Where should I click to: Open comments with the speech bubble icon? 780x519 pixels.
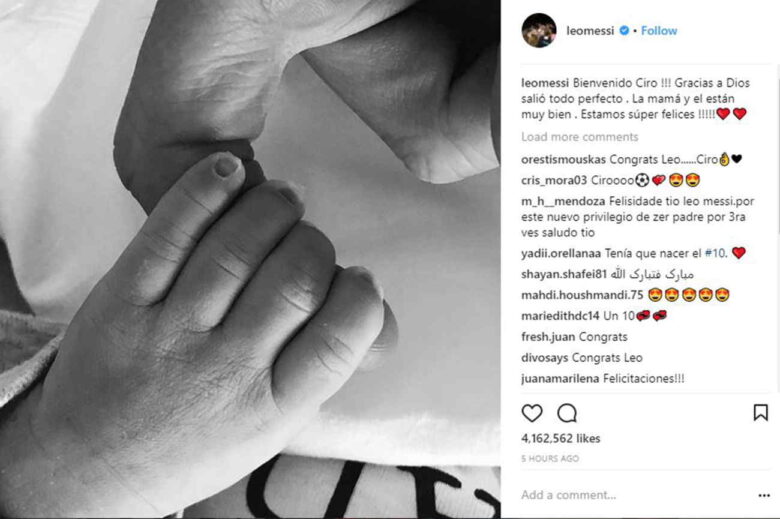click(x=567, y=413)
